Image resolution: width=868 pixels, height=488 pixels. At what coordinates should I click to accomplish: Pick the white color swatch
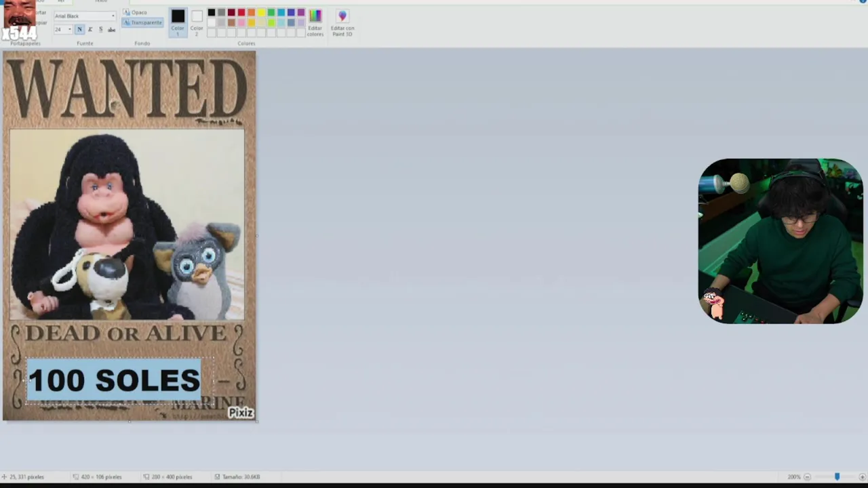(212, 22)
